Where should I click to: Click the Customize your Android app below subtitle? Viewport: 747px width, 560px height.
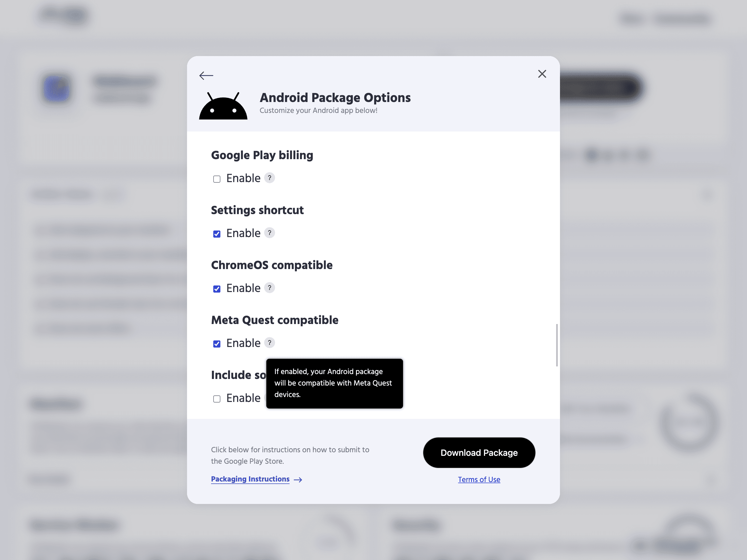pos(318,110)
